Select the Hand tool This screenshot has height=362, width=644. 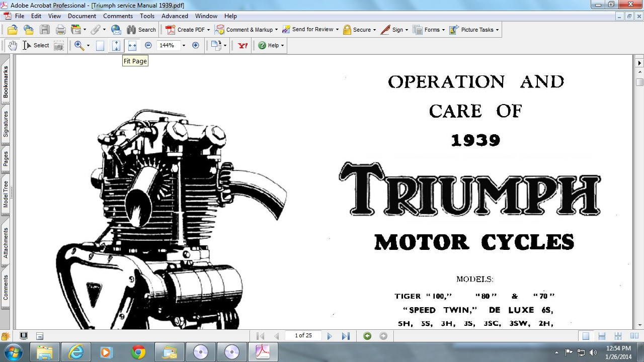13,45
